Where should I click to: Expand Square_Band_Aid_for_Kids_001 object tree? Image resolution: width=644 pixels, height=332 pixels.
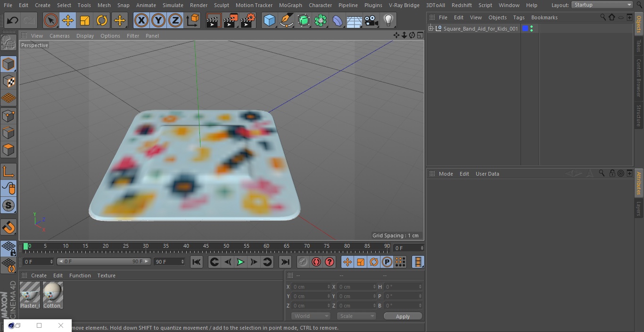click(430, 29)
